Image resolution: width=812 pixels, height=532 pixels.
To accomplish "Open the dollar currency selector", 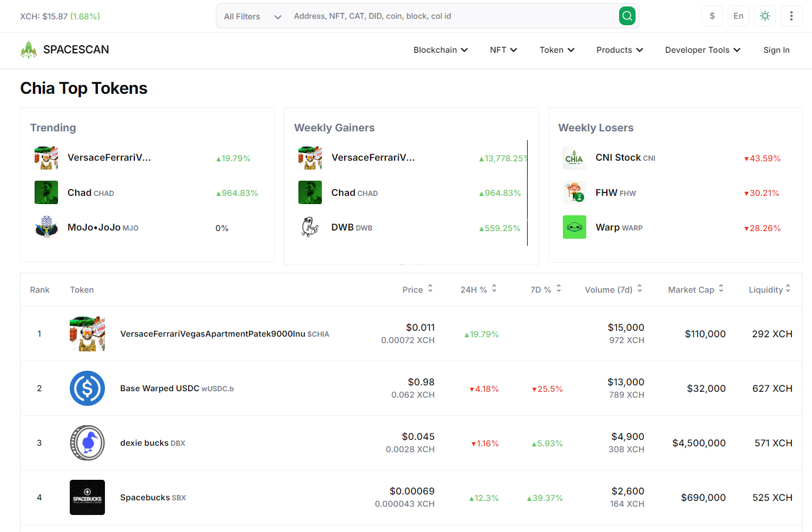I will pos(712,16).
